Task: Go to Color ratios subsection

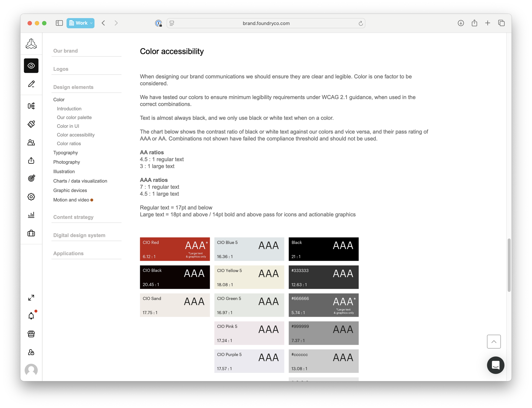Action: tap(69, 144)
